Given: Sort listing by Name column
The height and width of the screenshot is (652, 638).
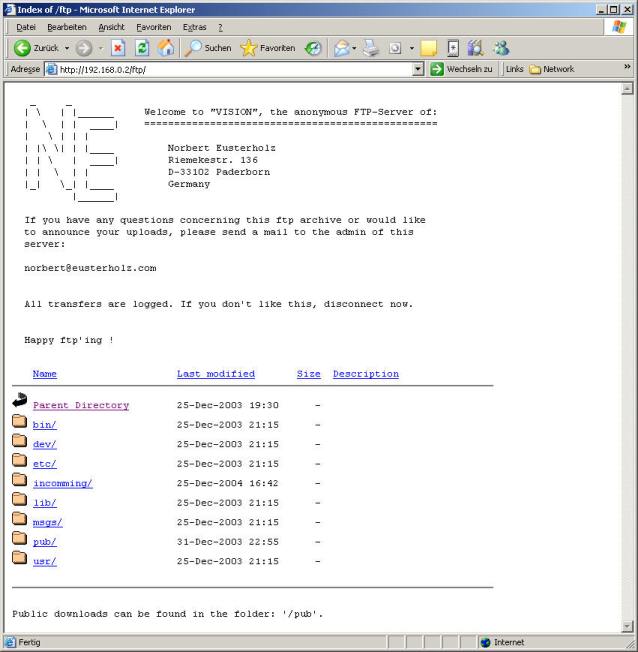Looking at the screenshot, I should point(45,374).
